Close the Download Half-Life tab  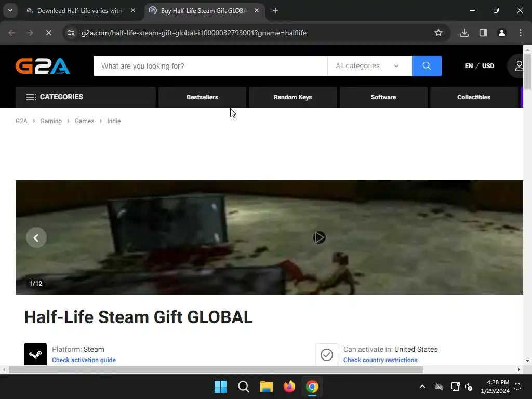tap(133, 10)
